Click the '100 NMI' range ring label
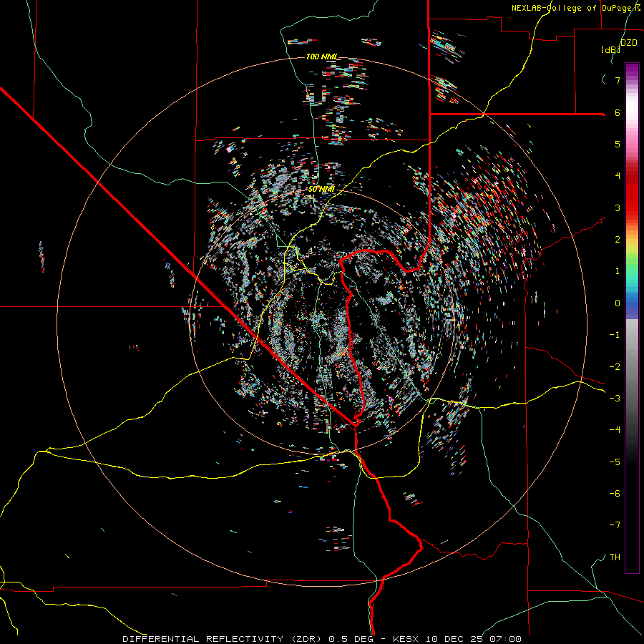Viewport: 644px width, 644px height. click(x=321, y=57)
